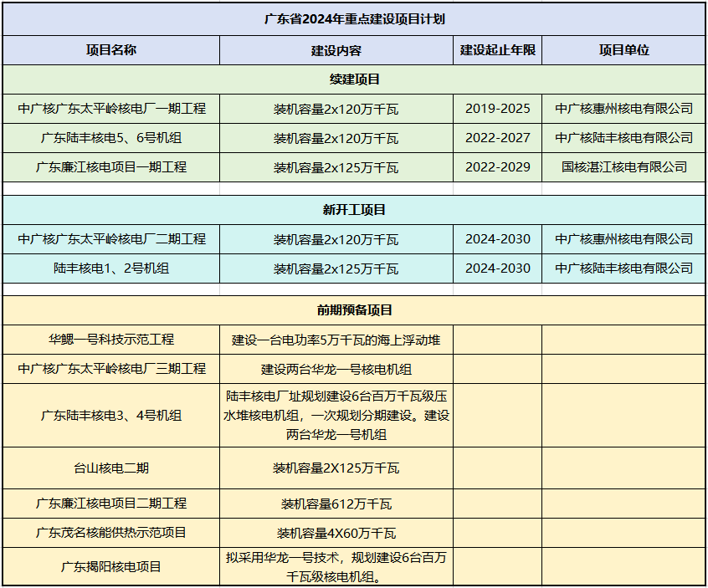Select 中广核惠州核电有限公司 in the 太平岭一期 row
708x588 pixels.
[623, 109]
